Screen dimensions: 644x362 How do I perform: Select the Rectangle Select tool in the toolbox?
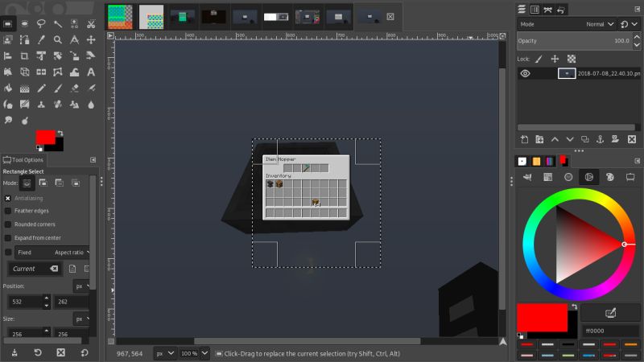pyautogui.click(x=8, y=24)
